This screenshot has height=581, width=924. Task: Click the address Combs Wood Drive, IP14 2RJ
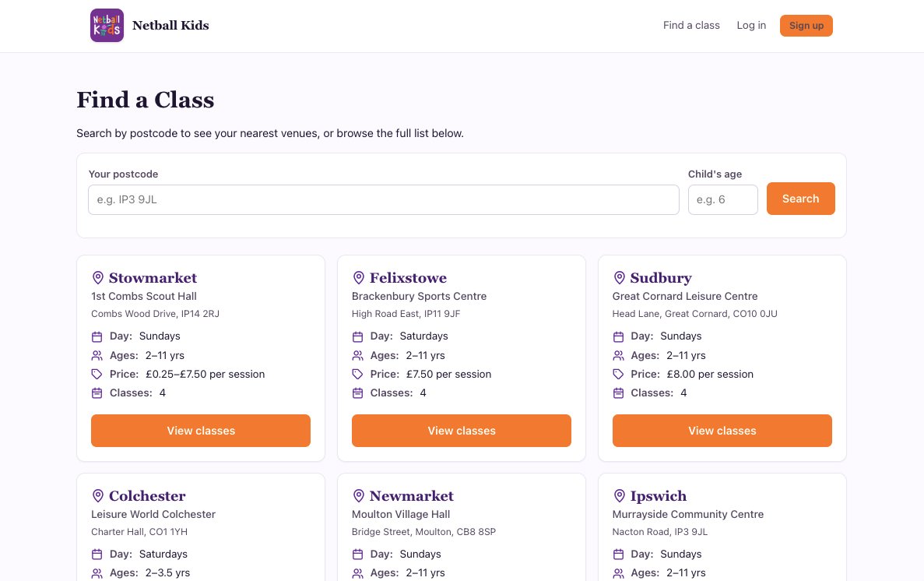tap(155, 314)
